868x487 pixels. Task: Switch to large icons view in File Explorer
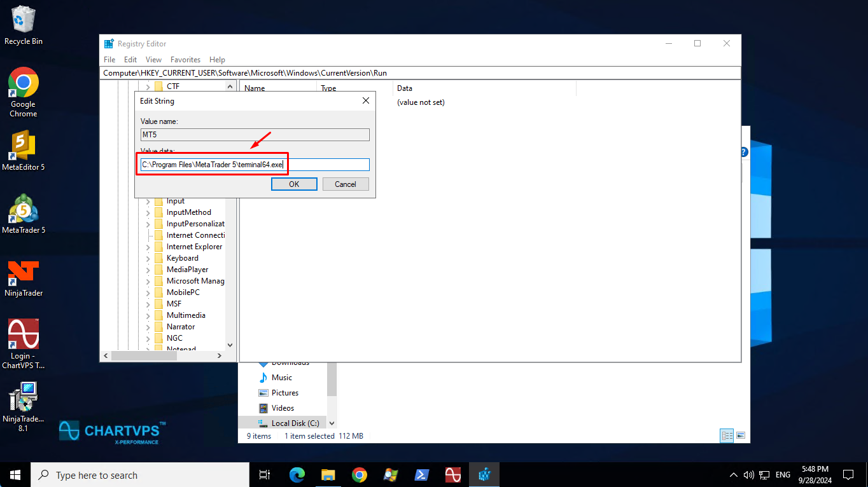coord(740,436)
